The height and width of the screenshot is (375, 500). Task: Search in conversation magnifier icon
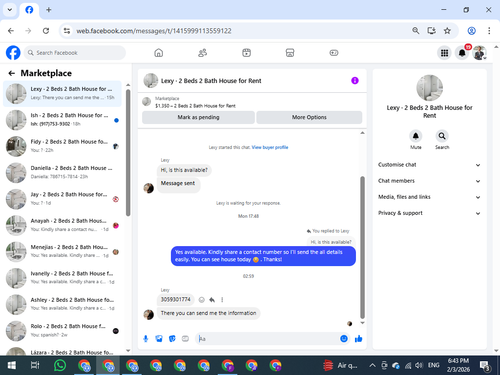(442, 136)
